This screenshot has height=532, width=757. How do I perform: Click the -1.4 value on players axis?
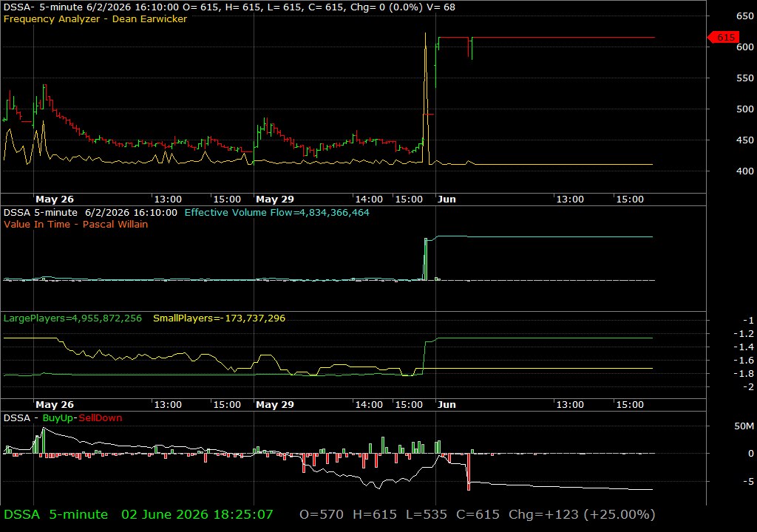pyautogui.click(x=744, y=347)
